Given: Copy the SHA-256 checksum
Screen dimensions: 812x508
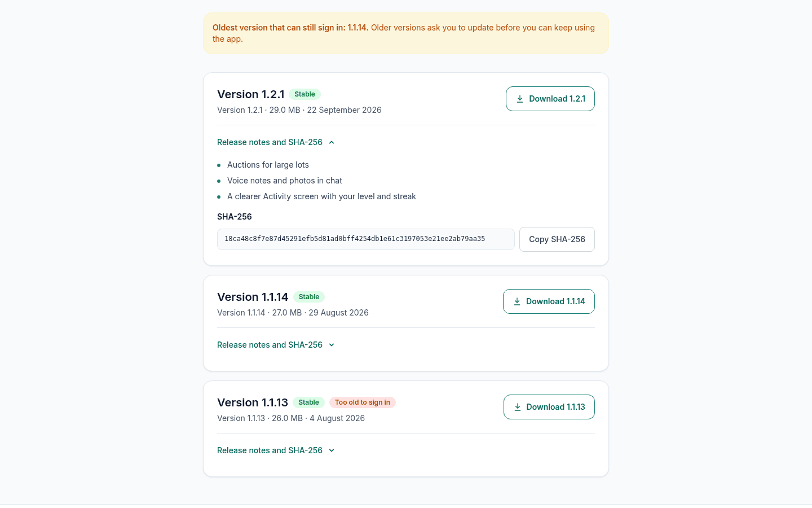Looking at the screenshot, I should pyautogui.click(x=557, y=239).
